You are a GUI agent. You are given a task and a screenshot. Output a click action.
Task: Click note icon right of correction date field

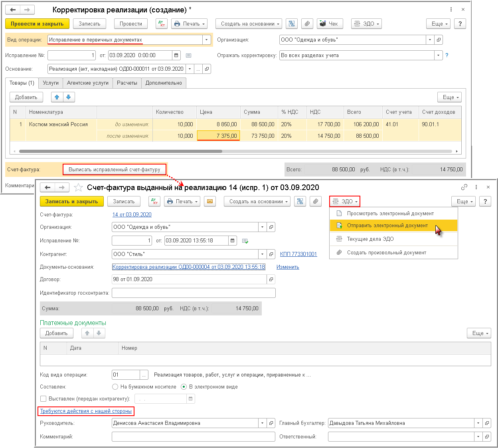pyautogui.click(x=189, y=56)
